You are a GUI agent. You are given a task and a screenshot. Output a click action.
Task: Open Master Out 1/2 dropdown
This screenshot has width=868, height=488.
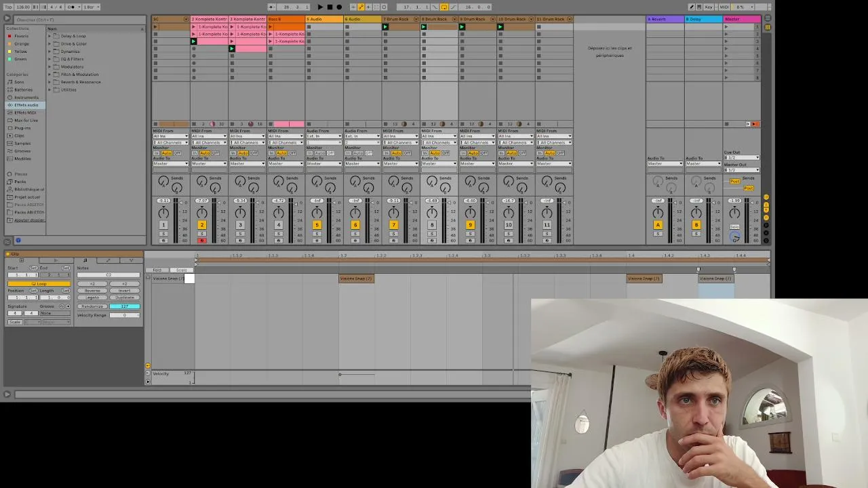[x=741, y=170]
